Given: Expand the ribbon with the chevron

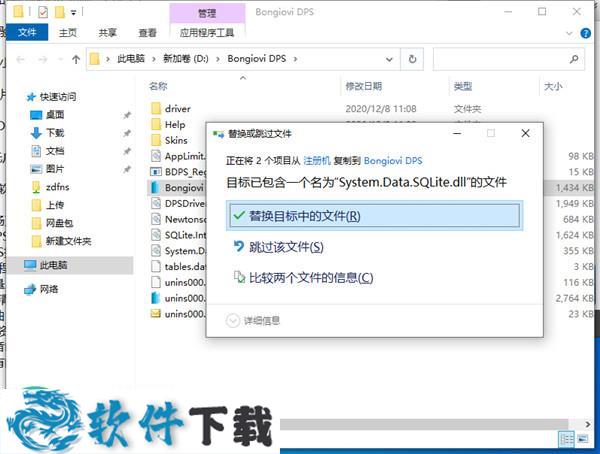Looking at the screenshot, I should (569, 33).
